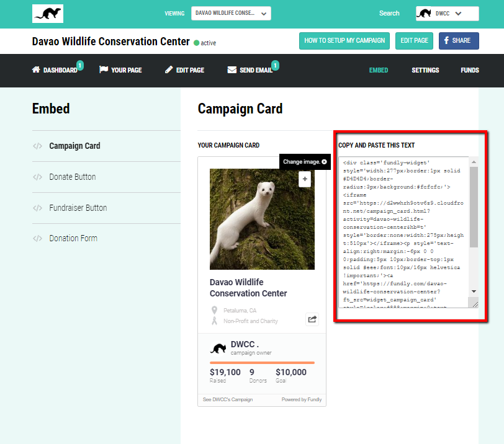Click the location pin icon on card
The height and width of the screenshot is (444, 504).
point(214,310)
